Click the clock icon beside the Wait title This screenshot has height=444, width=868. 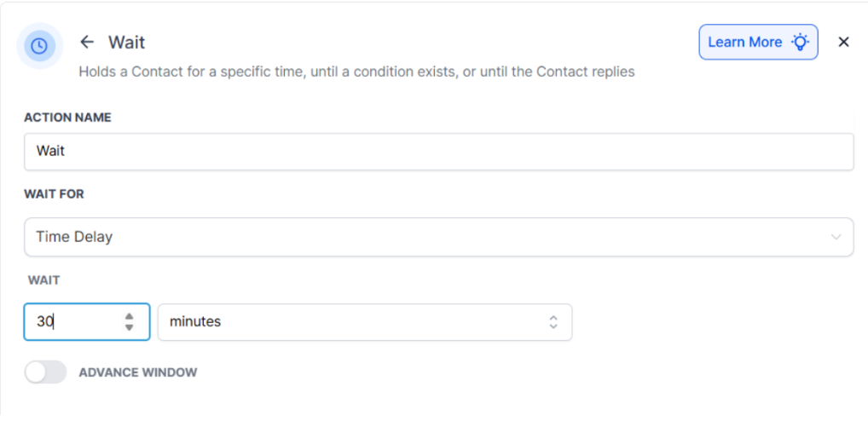click(39, 46)
